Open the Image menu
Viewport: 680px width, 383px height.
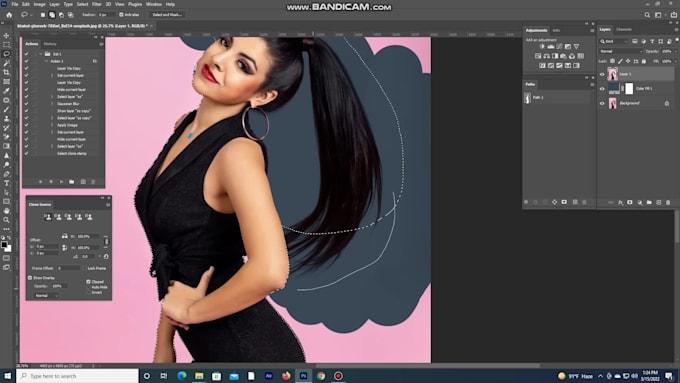[39, 4]
